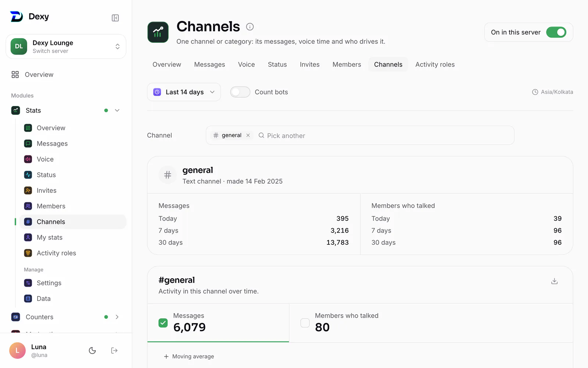Viewport: 588px width, 368px height.
Task: Uncheck the Messages series checkbox
Action: tap(163, 323)
